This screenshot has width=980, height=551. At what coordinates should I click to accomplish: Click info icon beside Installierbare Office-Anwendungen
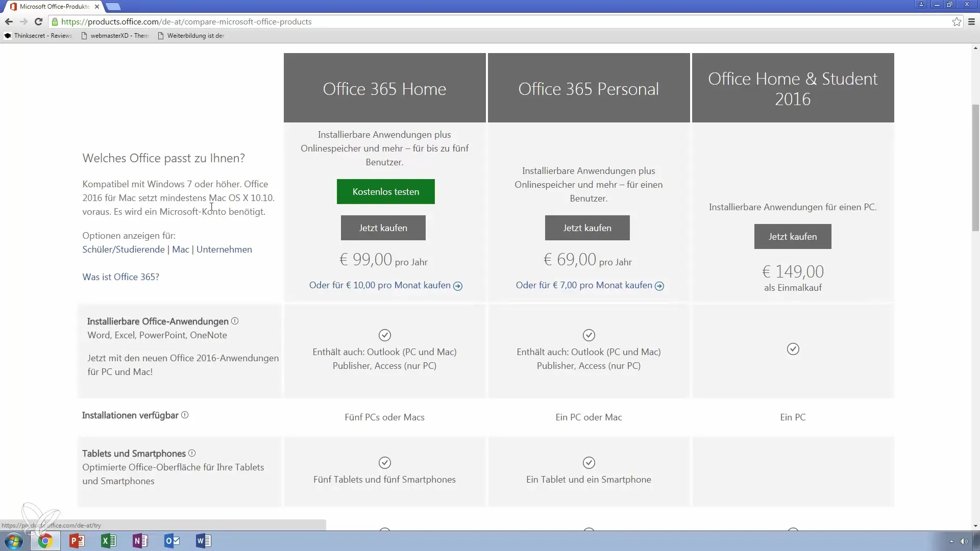pos(235,321)
